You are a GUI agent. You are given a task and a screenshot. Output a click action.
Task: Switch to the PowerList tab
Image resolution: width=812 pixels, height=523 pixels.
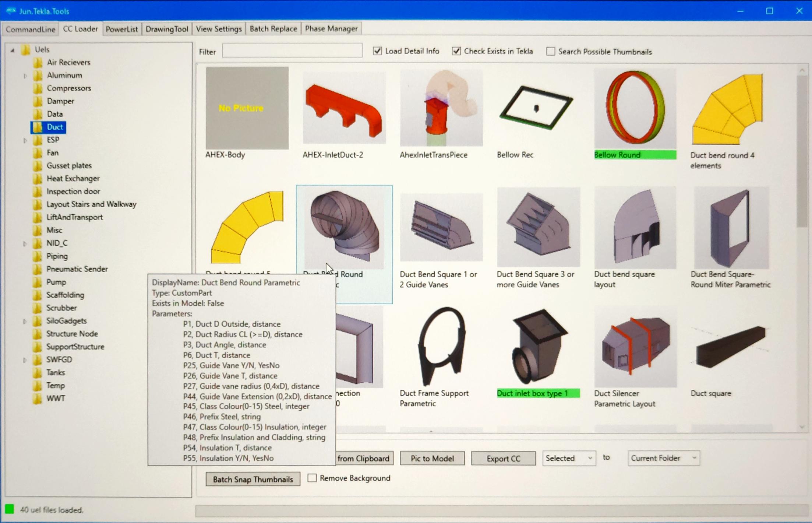tap(122, 29)
